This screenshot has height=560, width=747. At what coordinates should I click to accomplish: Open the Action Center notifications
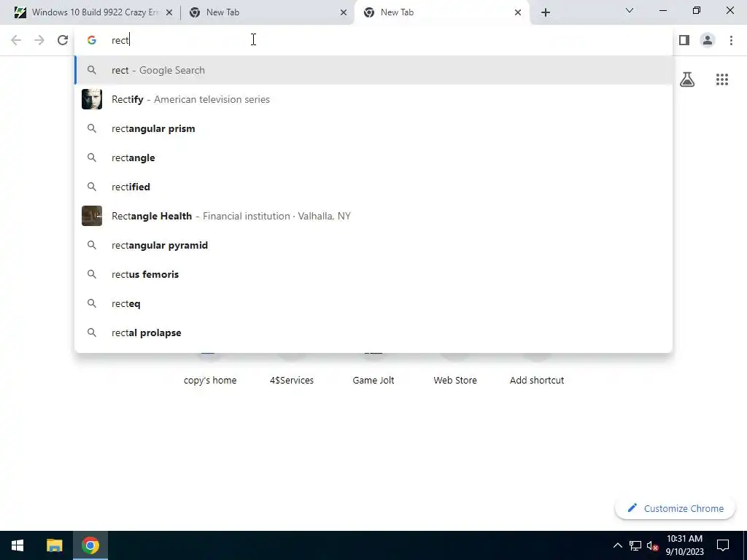723,545
